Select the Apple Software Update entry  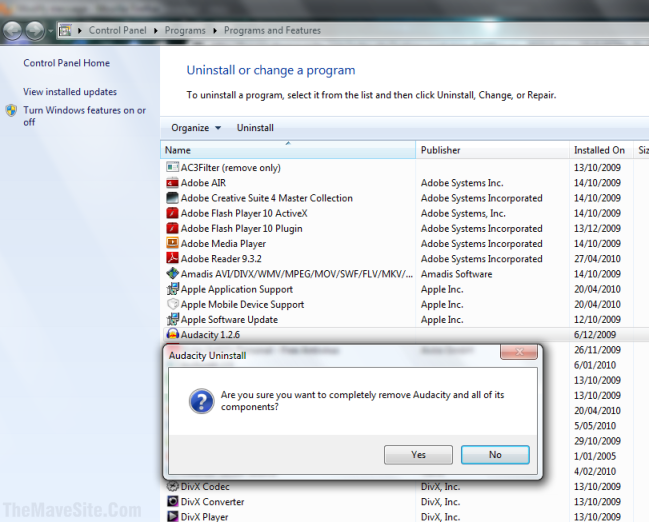tap(405, 320)
